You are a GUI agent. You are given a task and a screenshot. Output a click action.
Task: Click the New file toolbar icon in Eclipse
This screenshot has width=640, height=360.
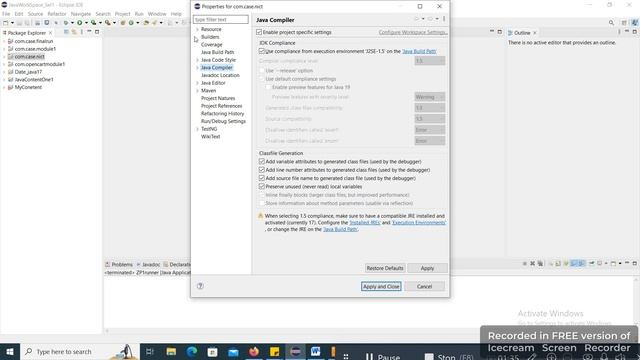click(6, 23)
